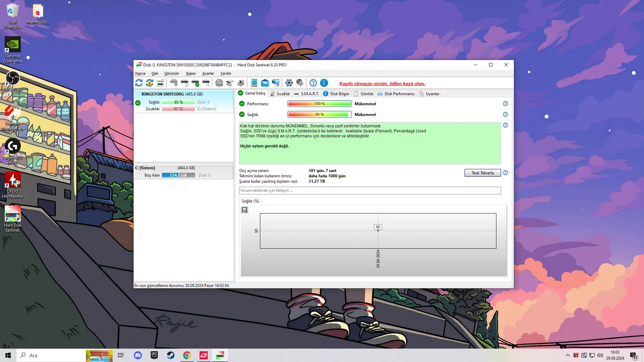This screenshot has width=644, height=362.
Task: Click the blue info toolbar icon
Action: coord(324,83)
